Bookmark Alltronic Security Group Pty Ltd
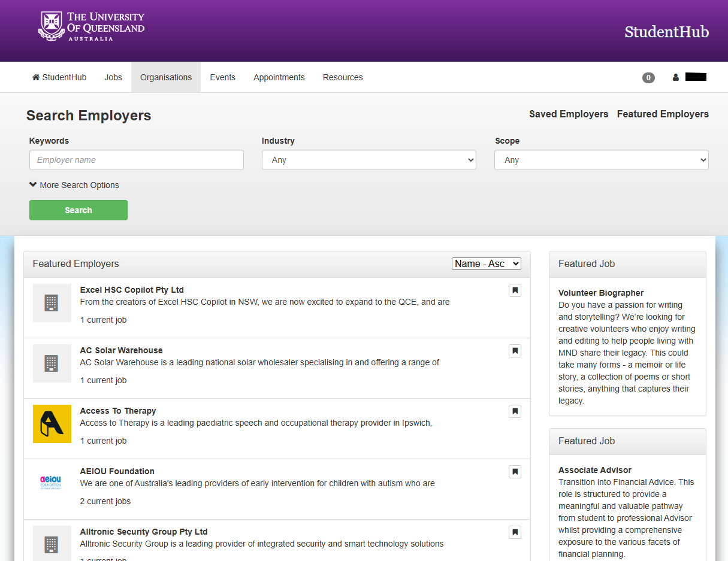This screenshot has width=728, height=561. (515, 532)
